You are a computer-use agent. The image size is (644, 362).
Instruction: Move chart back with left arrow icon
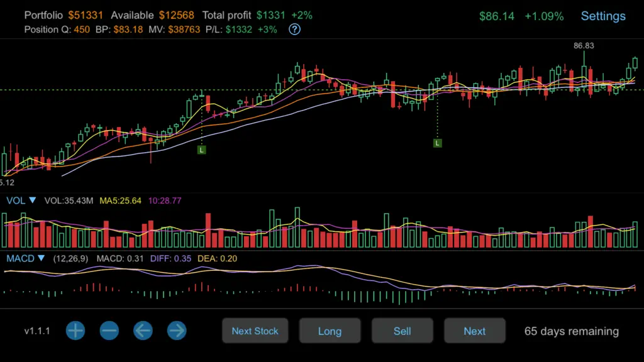143,331
